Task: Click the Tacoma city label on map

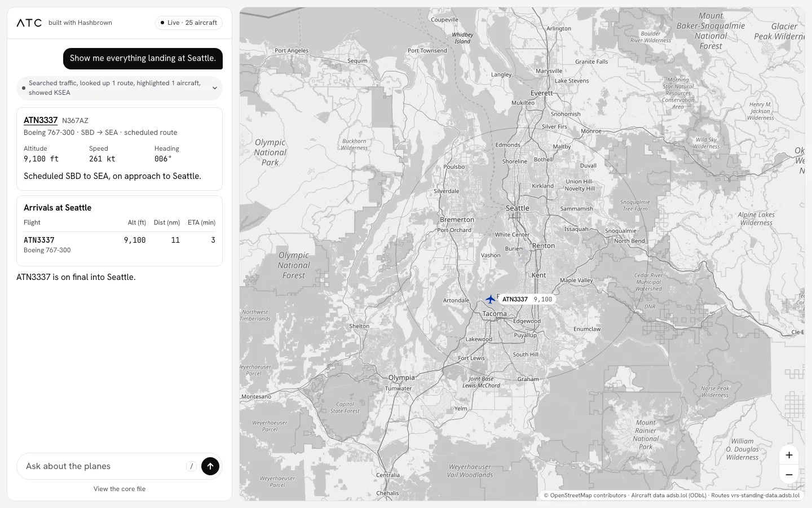Action: pos(495,314)
